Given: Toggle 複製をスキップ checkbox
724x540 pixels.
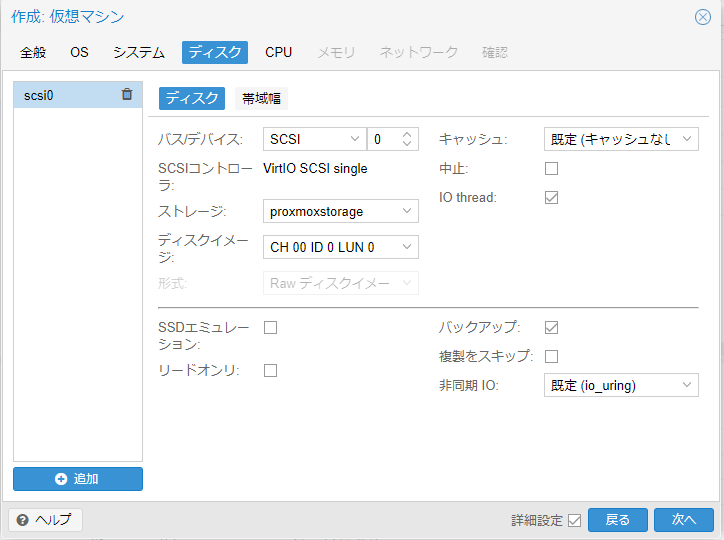Looking at the screenshot, I should click(551, 356).
